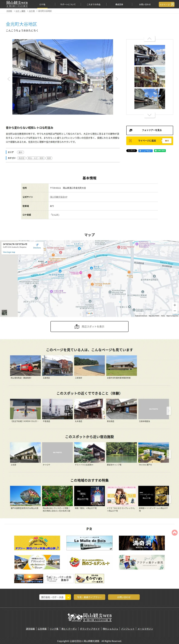The image size is (179, 644).
Task: Open Keyboard shortcuts on map
Action: tap(141, 316)
